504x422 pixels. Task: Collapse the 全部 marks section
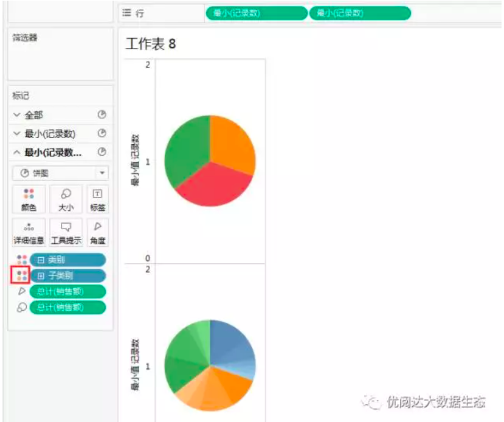point(16,115)
